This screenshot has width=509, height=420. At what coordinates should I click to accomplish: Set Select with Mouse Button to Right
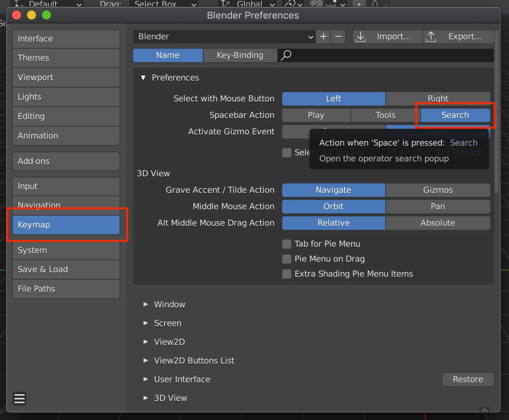(x=438, y=98)
